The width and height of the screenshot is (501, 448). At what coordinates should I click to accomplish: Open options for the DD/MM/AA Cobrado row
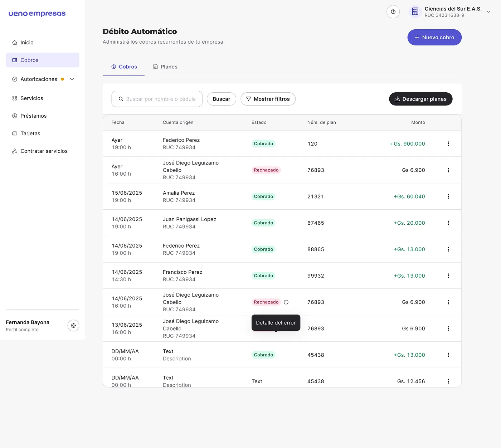click(x=448, y=355)
